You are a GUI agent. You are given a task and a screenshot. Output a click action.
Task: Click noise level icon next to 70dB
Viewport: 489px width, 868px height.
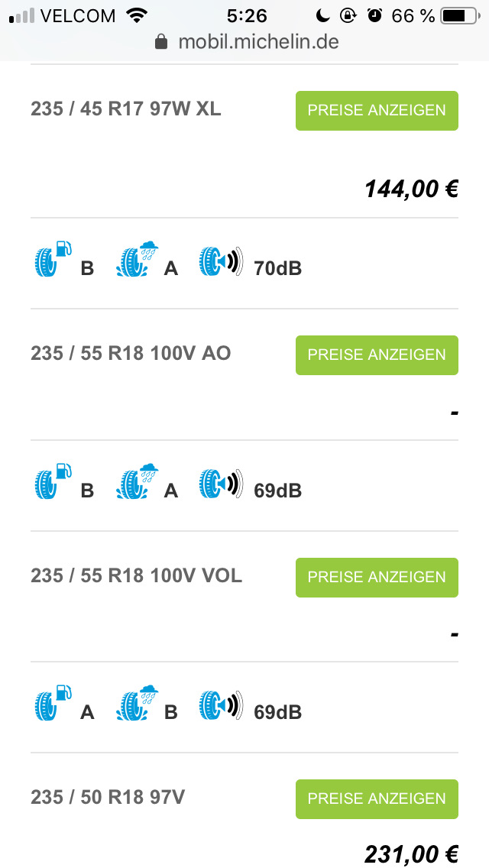[221, 260]
